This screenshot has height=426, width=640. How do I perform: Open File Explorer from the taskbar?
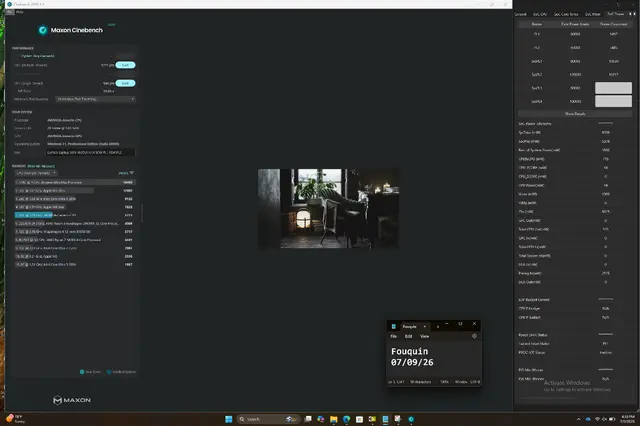click(x=334, y=419)
